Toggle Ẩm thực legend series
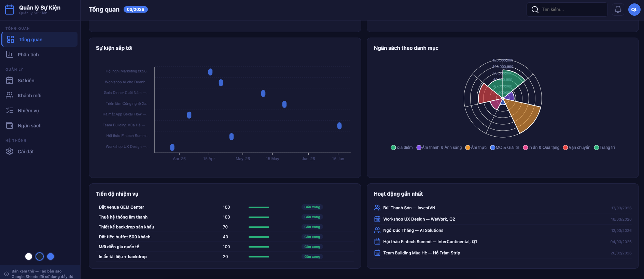The height and width of the screenshot is (279, 644). tap(476, 148)
